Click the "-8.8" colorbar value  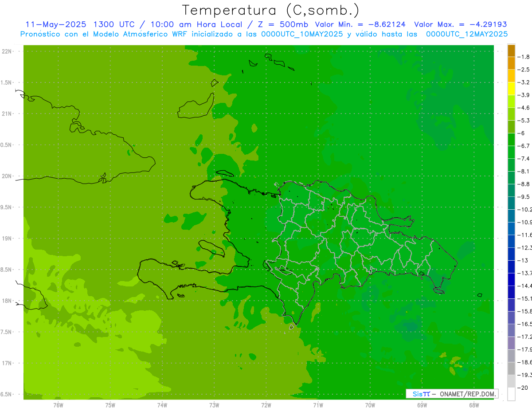(524, 184)
